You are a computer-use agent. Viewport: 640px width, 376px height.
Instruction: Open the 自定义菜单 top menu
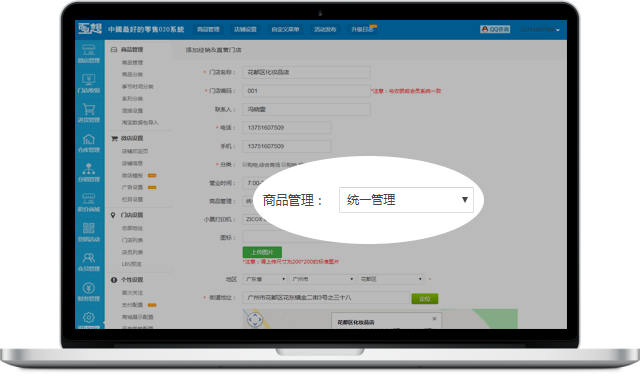(x=285, y=29)
